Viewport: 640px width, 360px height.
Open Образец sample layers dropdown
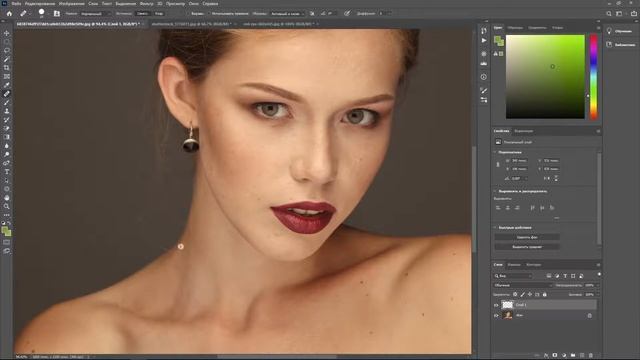point(287,13)
